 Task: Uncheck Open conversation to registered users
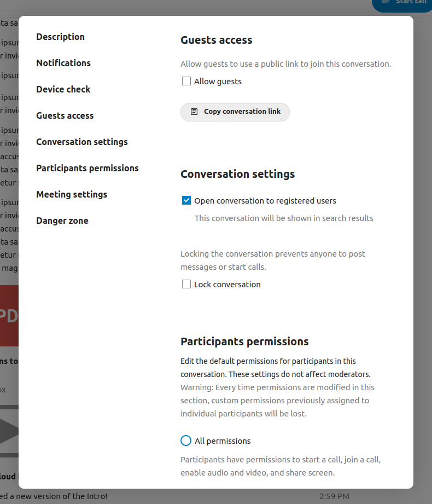186,200
